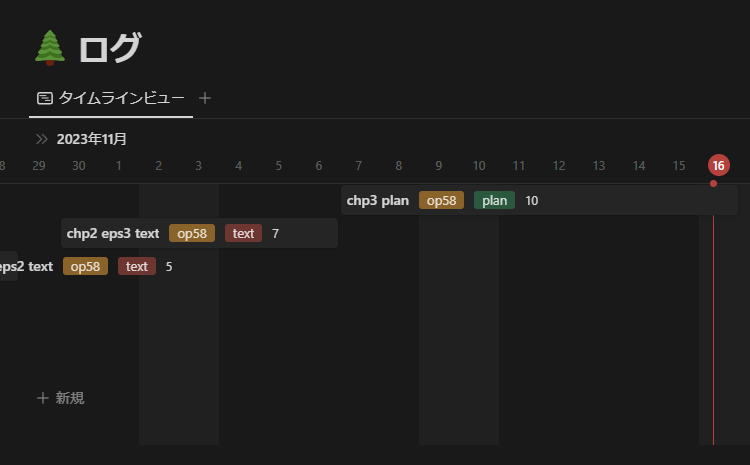This screenshot has width=750, height=465.
Task: Add a new view with the plus icon
Action: [205, 98]
